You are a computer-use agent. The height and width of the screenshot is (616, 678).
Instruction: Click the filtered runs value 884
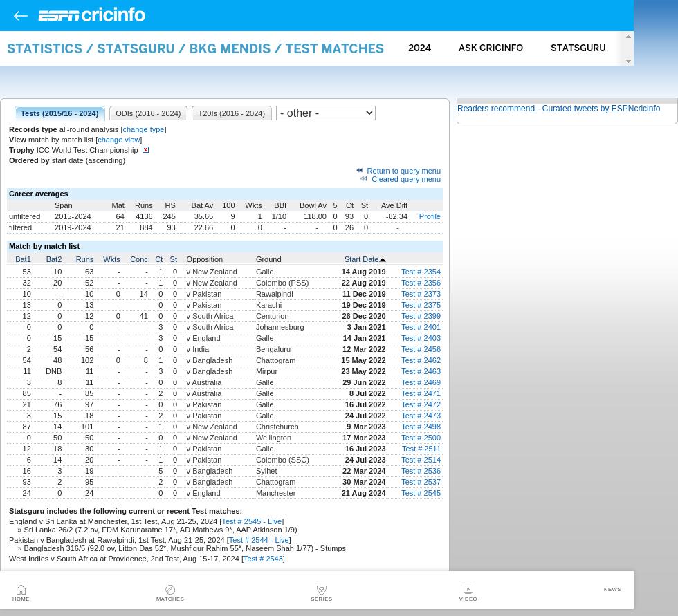point(146,227)
